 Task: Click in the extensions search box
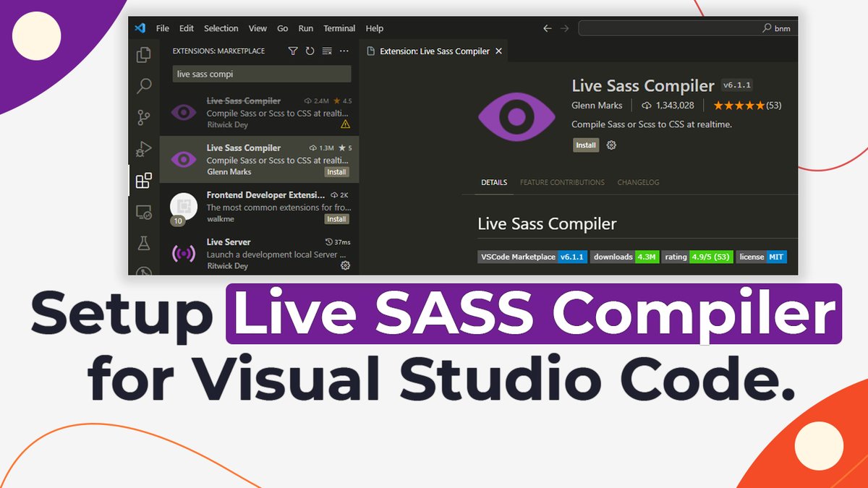coord(262,74)
